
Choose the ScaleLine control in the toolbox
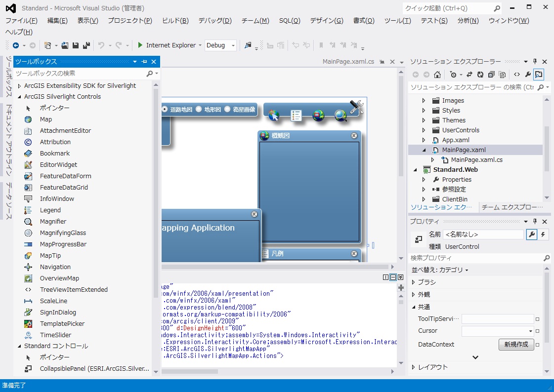click(x=53, y=301)
